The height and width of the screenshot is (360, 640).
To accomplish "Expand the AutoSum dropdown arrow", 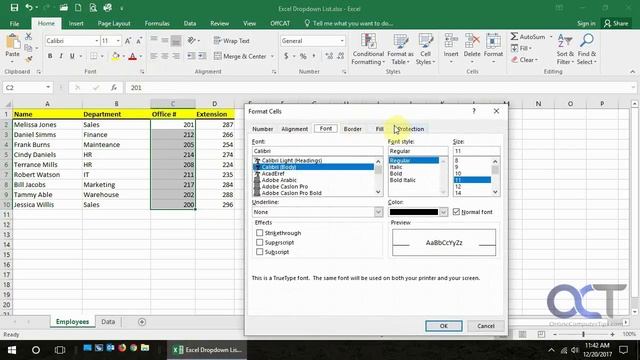I will click(x=551, y=37).
